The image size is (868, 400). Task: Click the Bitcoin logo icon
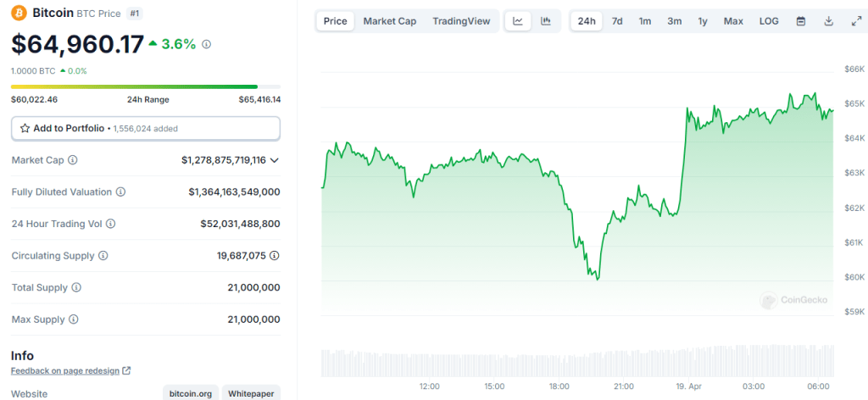click(x=19, y=13)
